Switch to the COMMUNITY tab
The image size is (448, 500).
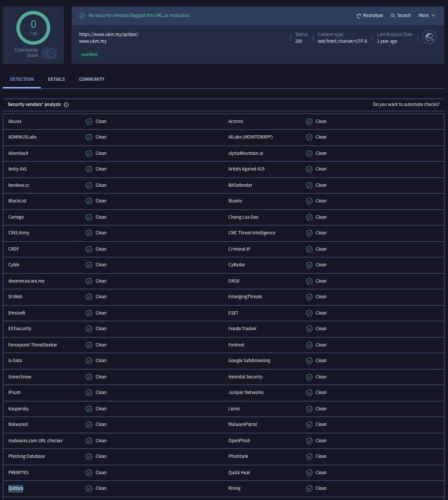(92, 79)
